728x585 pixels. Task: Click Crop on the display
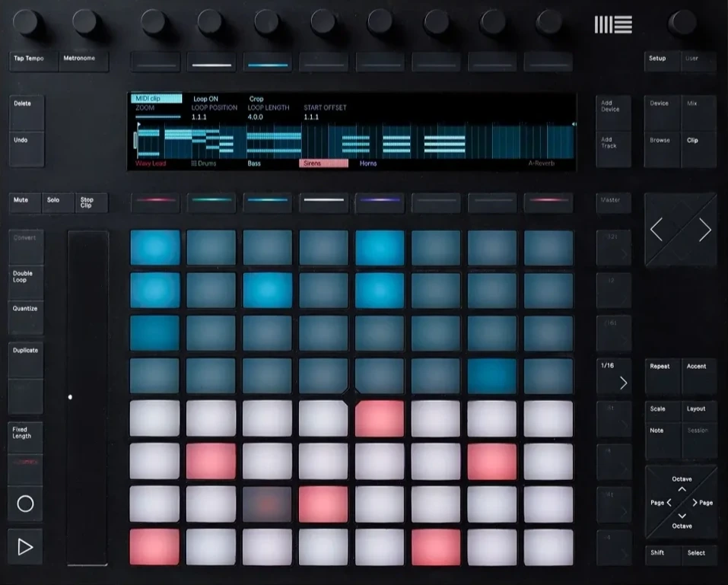tap(256, 99)
